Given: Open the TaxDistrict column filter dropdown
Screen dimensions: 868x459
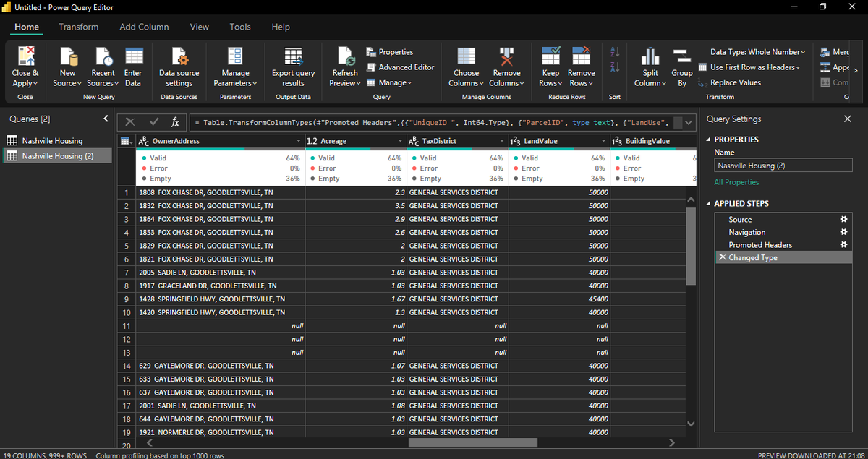Looking at the screenshot, I should pyautogui.click(x=501, y=141).
